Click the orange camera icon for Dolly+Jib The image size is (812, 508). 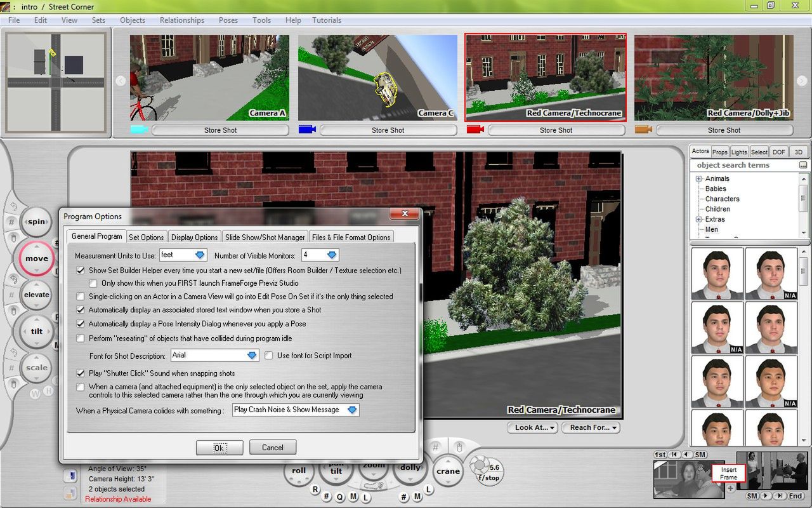click(643, 130)
